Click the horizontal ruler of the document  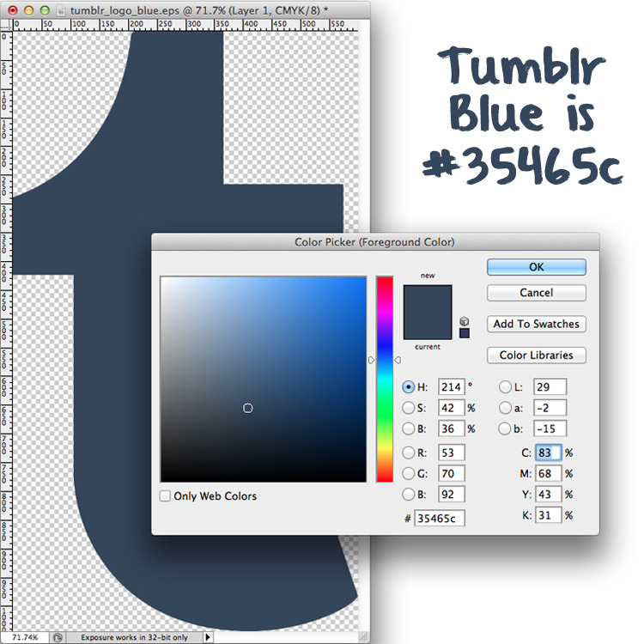click(x=185, y=25)
